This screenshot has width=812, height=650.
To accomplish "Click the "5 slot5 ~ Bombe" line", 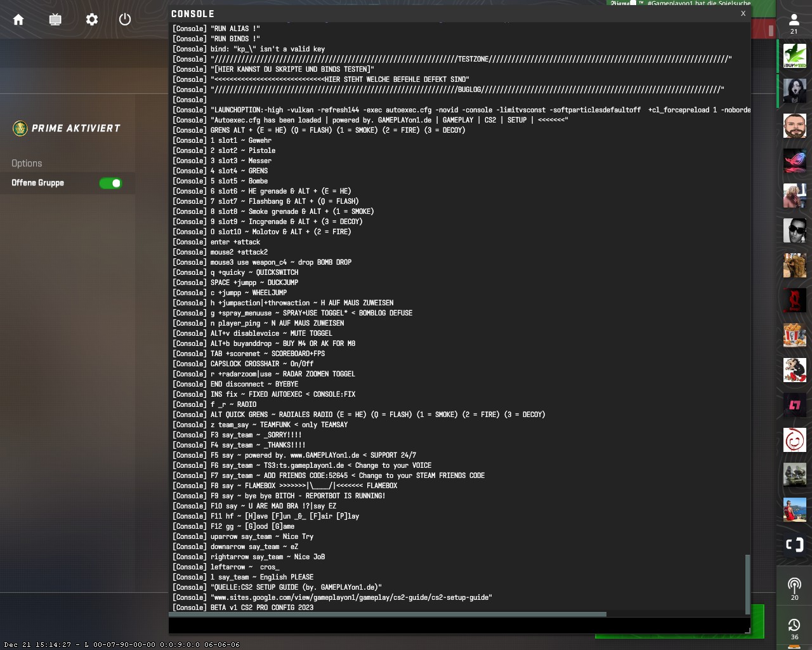I will [220, 181].
